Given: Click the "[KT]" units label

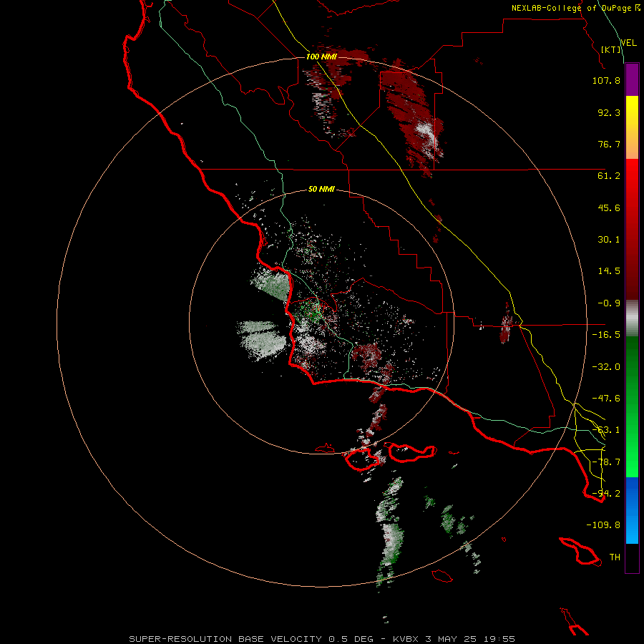Looking at the screenshot, I should [x=611, y=49].
